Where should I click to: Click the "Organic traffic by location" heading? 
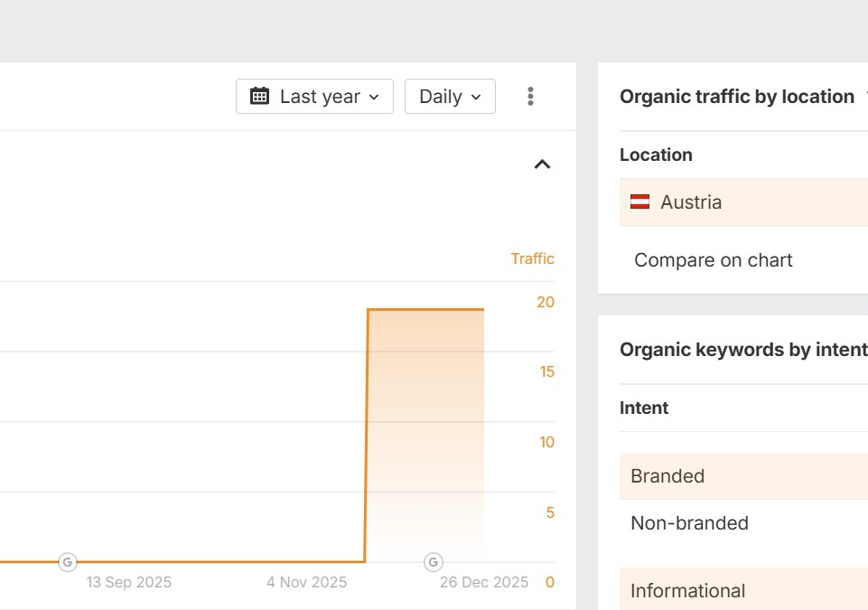pos(736,97)
